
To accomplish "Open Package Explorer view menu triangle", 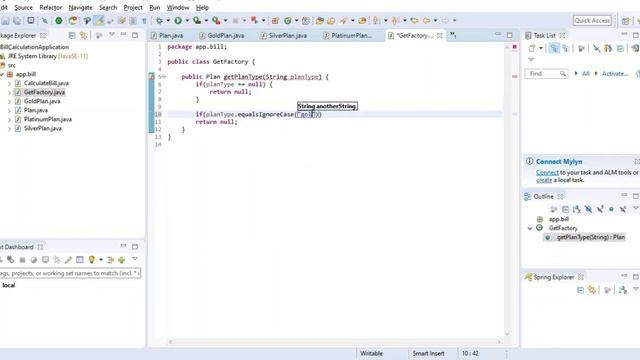I will 111,35.
